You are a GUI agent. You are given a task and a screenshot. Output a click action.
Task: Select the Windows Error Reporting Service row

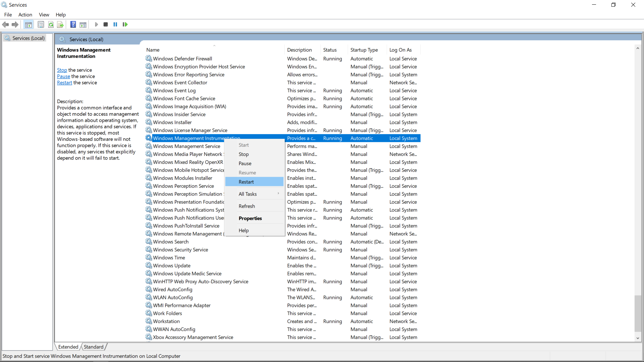[x=283, y=74]
